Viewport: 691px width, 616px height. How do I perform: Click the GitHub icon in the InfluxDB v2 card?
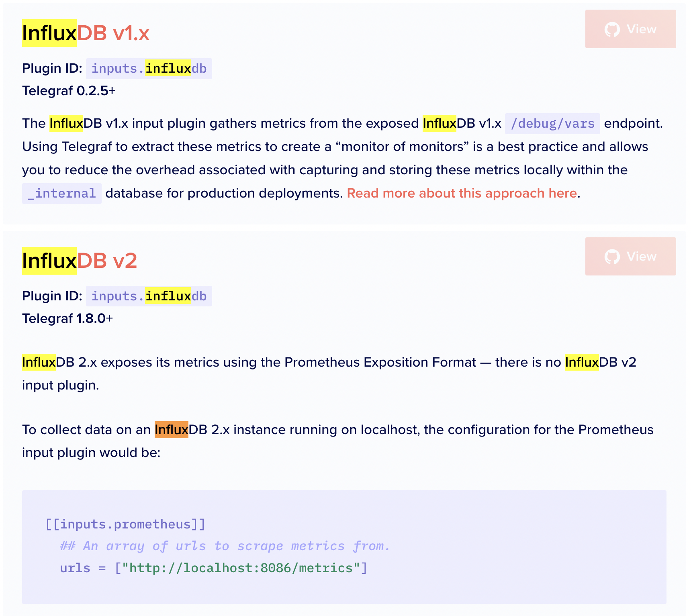tap(612, 257)
